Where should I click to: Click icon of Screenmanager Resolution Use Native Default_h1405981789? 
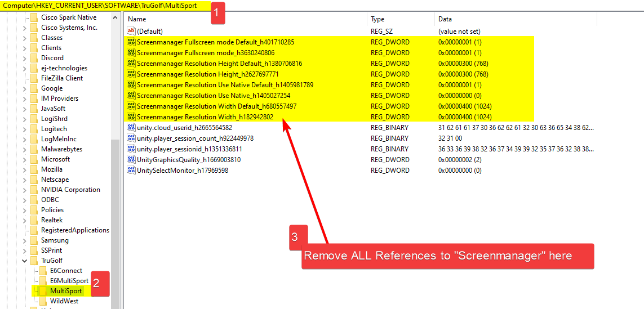pos(131,84)
